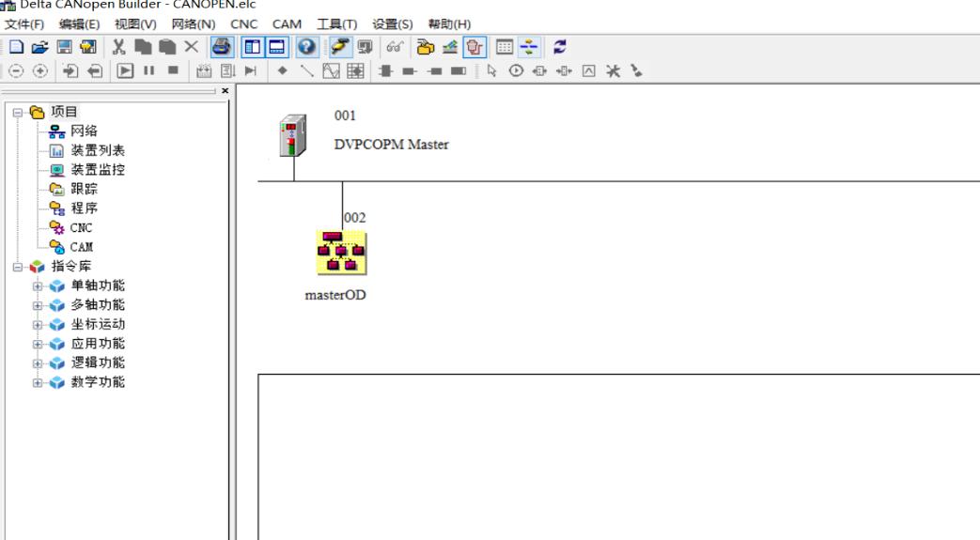980x540 pixels.
Task: Select the curve waveform tool
Action: pos(332,70)
